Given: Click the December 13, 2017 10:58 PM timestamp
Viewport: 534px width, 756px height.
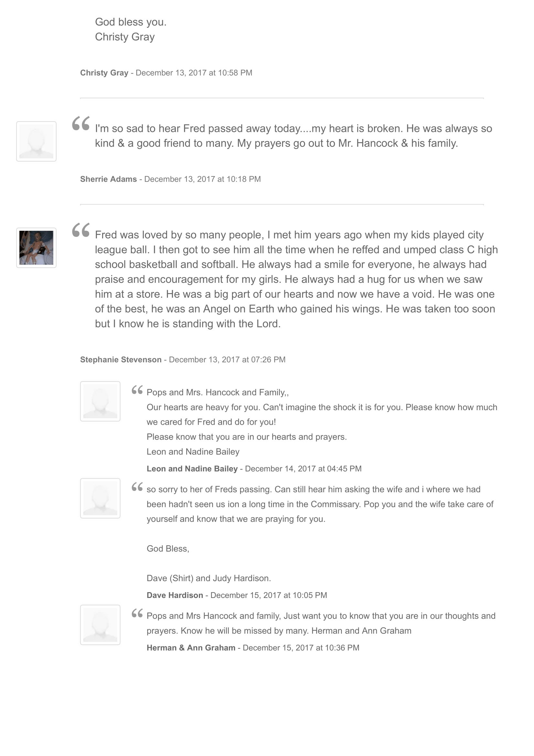Looking at the screenshot, I should click(x=194, y=73).
